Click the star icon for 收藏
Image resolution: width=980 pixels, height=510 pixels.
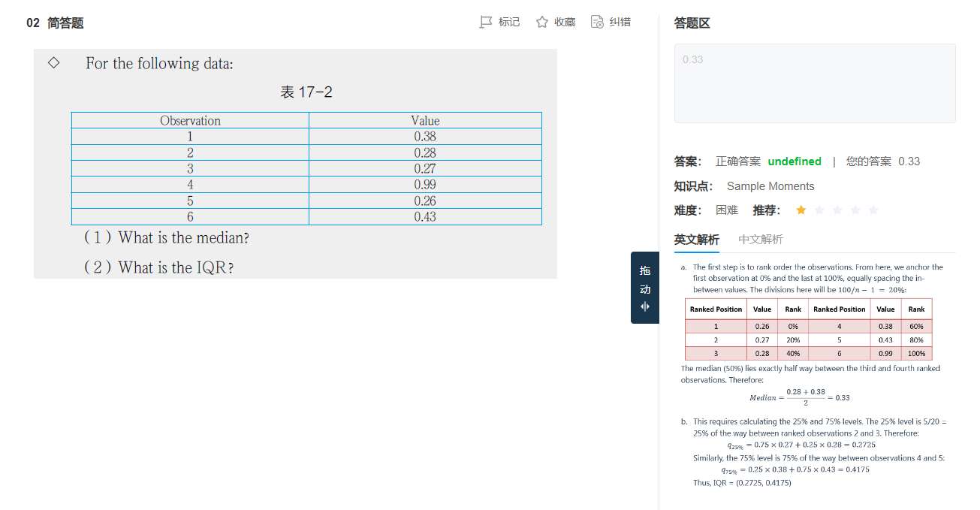(541, 22)
